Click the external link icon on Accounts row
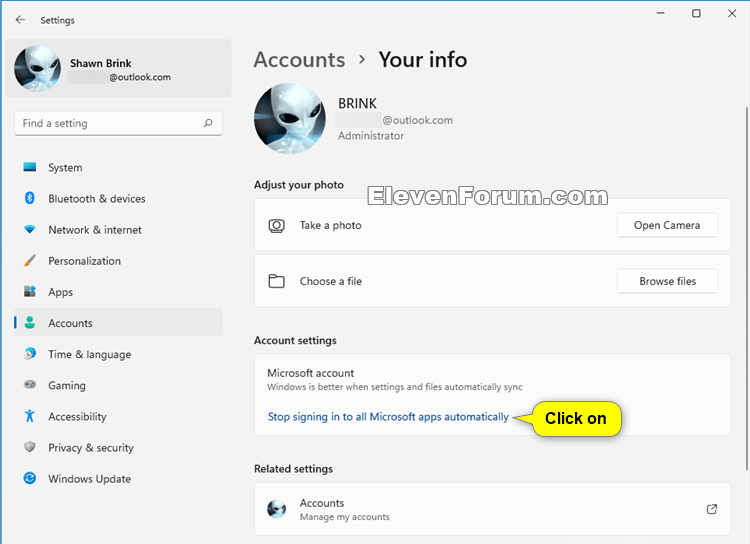 (x=712, y=509)
